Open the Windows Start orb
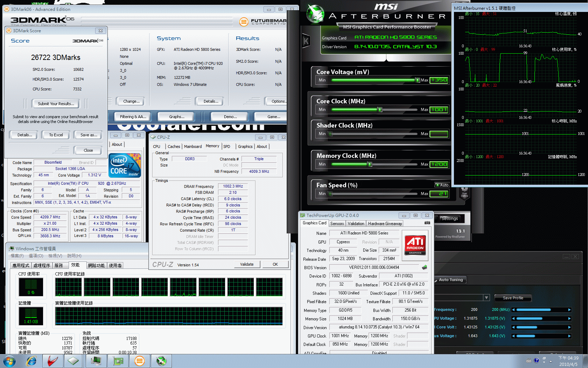Screen dimensions: 588x368 tap(9, 361)
